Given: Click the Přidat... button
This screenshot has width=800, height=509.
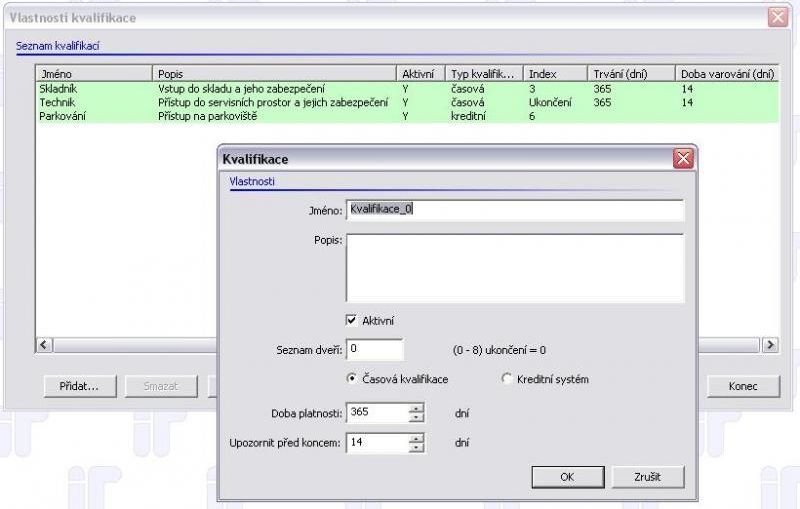Looking at the screenshot, I should click(80, 386).
